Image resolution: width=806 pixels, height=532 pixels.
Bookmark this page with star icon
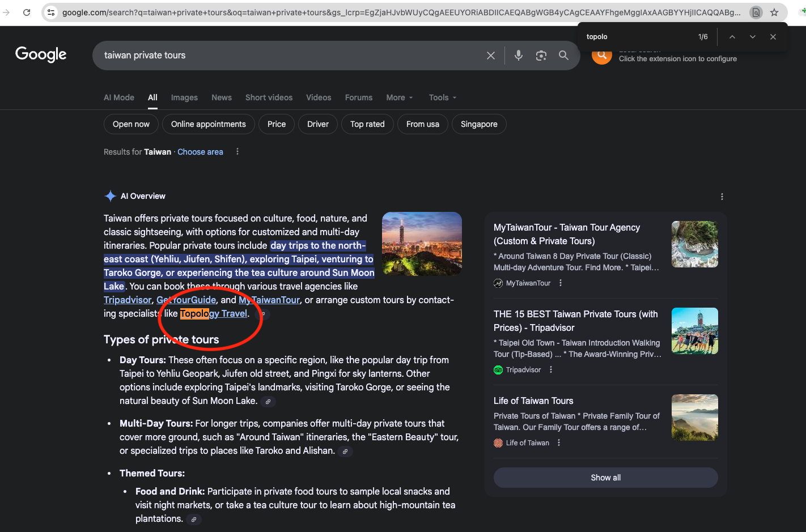click(x=774, y=12)
